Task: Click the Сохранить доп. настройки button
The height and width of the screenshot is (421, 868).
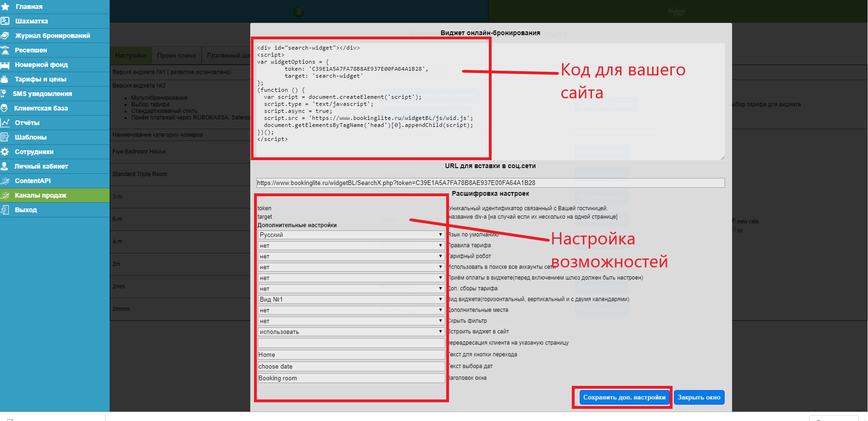Action: [x=624, y=398]
